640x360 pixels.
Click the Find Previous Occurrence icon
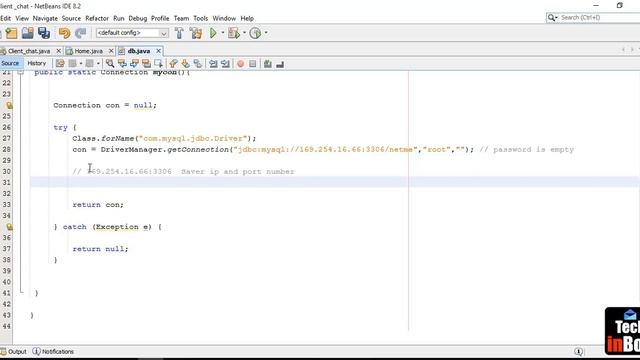(x=122, y=64)
